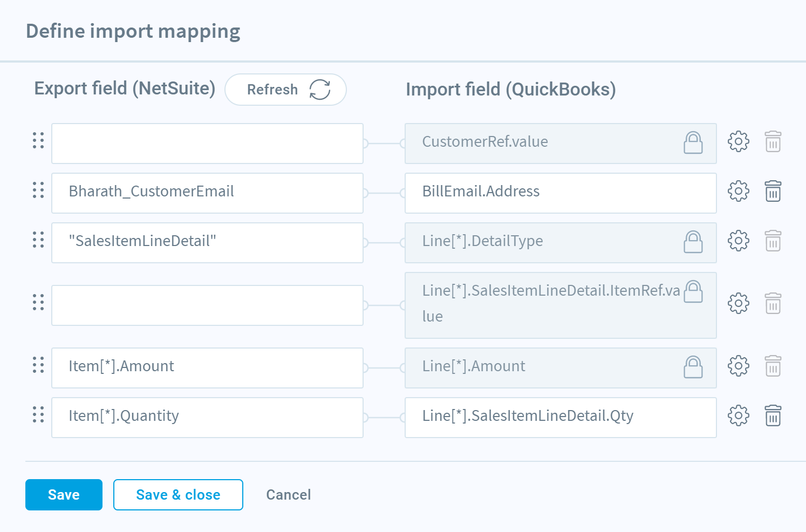Screen dimensions: 806x532
Task: Click trash icon beside CustomerRef.value
Action: [773, 141]
